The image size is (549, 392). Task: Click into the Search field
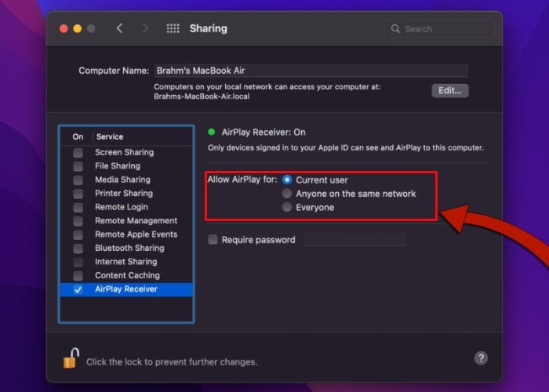pyautogui.click(x=439, y=29)
